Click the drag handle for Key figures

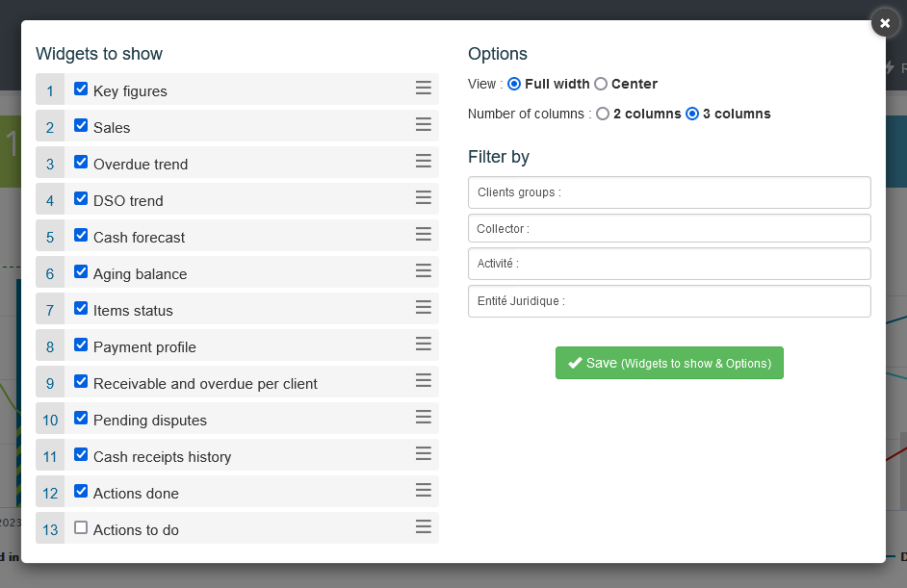[423, 89]
